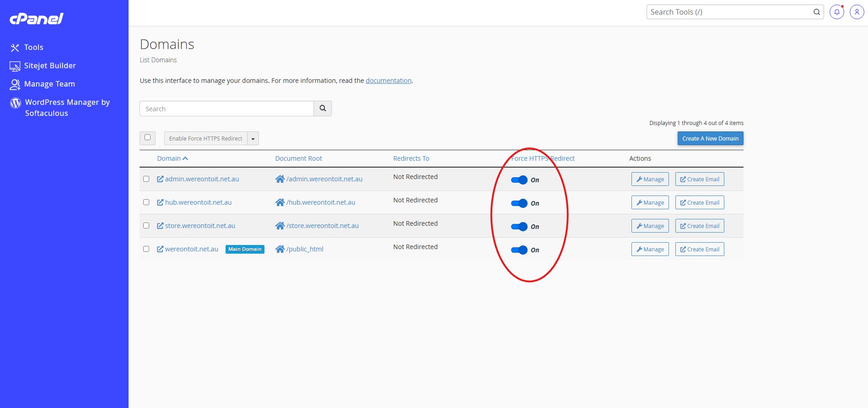The width and height of the screenshot is (868, 408).
Task: Open the user account icon
Action: [857, 12]
